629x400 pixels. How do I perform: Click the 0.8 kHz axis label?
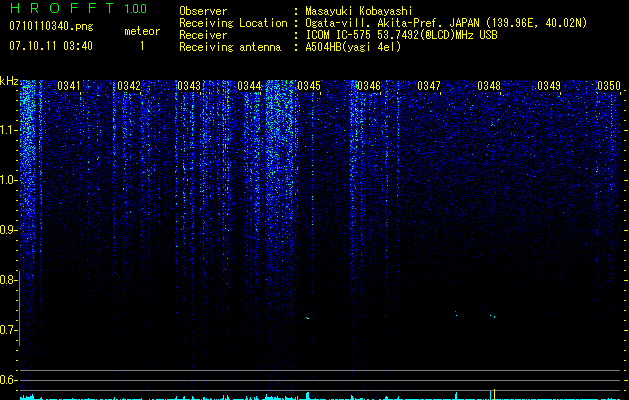8,280
